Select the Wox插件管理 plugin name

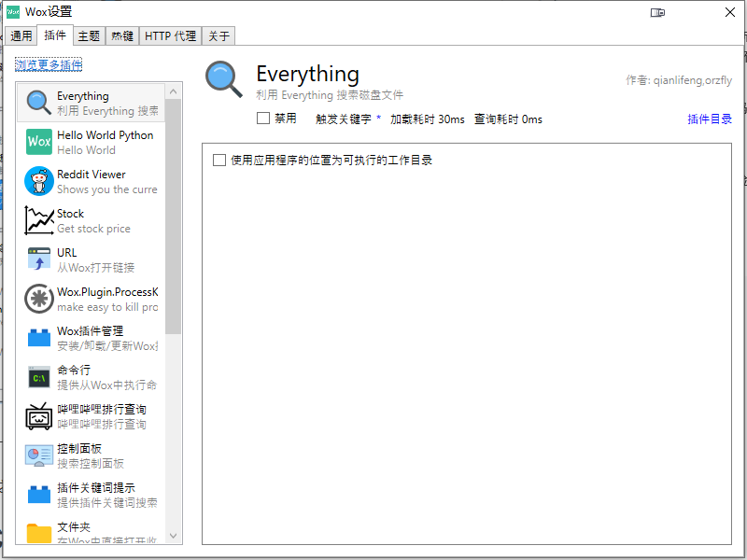pos(91,331)
